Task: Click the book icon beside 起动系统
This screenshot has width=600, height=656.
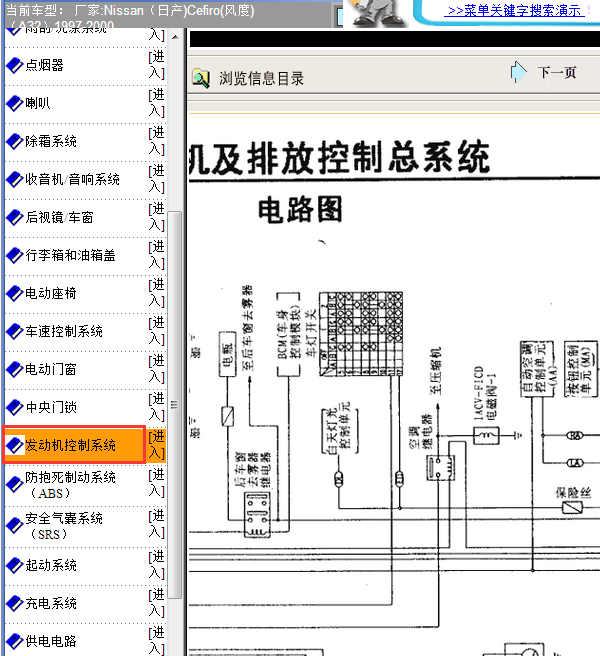Action: click(15, 566)
